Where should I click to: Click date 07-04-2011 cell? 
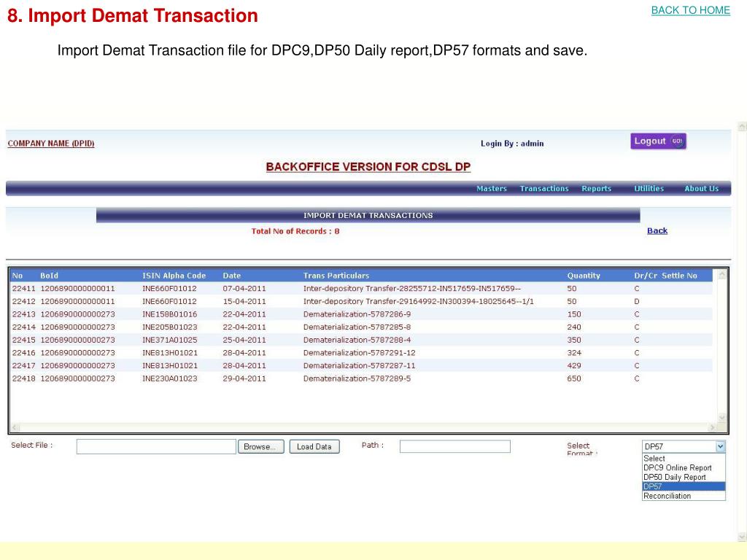(244, 289)
